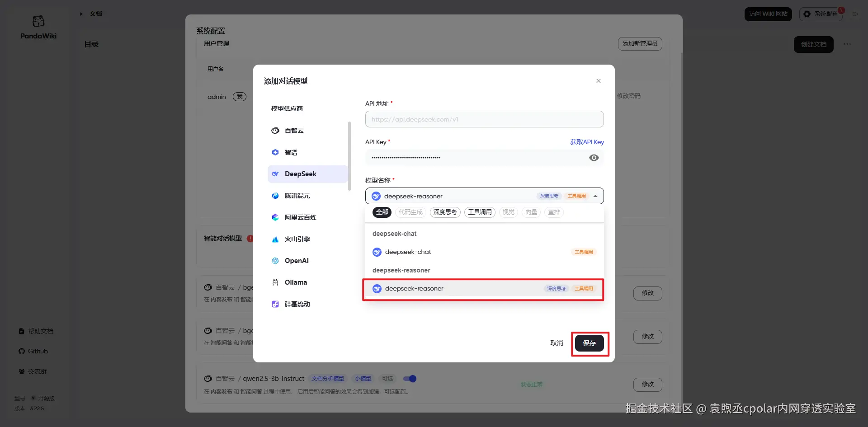Click the 访问 WIKI 网站 button

pos(768,14)
